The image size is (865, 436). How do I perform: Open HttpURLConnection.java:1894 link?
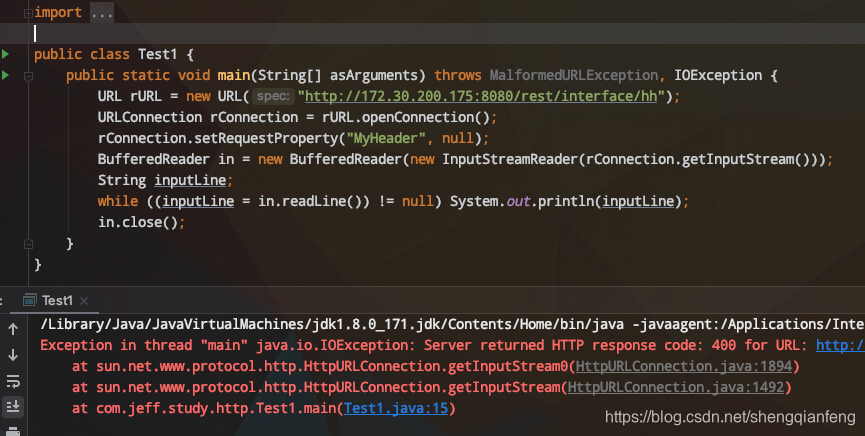coord(684,366)
